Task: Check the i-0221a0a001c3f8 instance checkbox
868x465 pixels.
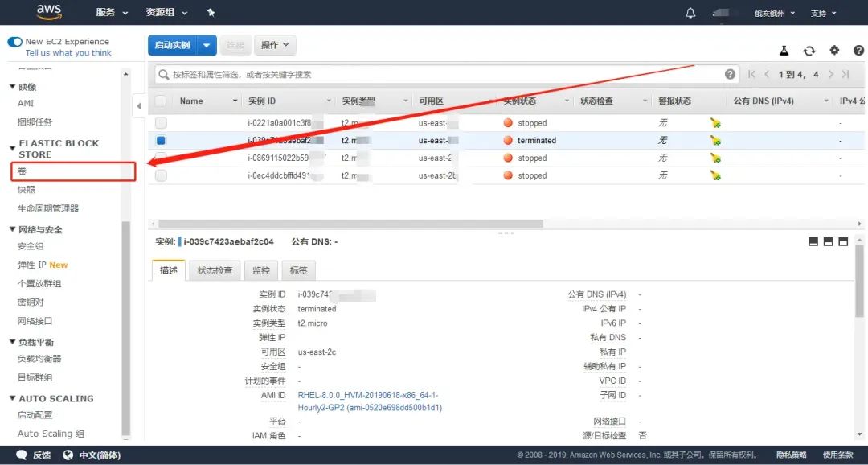Action: (x=161, y=123)
